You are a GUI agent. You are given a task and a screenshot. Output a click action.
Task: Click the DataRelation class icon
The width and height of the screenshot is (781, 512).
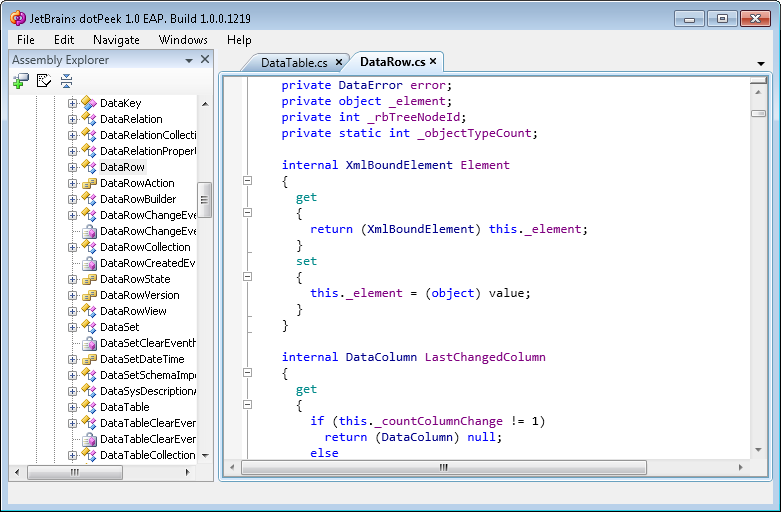(x=89, y=119)
